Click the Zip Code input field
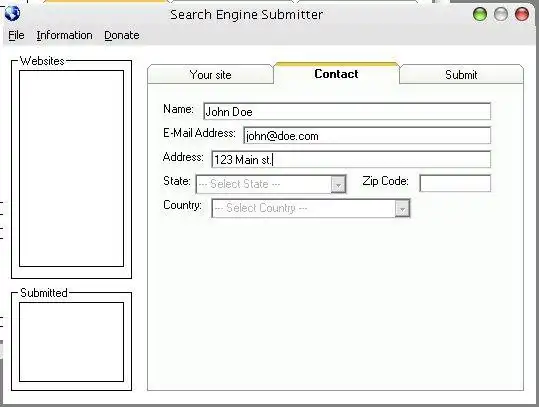 pyautogui.click(x=455, y=183)
